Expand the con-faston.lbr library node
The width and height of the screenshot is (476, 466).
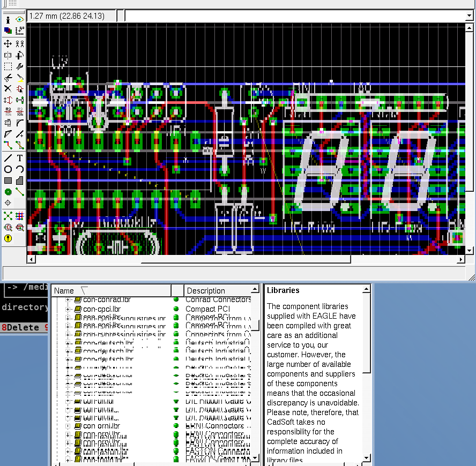click(68, 452)
